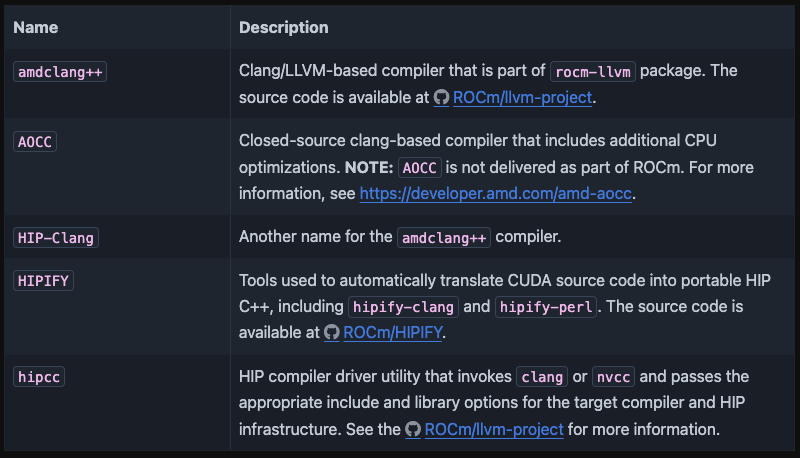Viewport: 800px width, 458px height.
Task: Click the Name column header
Action: 35,28
